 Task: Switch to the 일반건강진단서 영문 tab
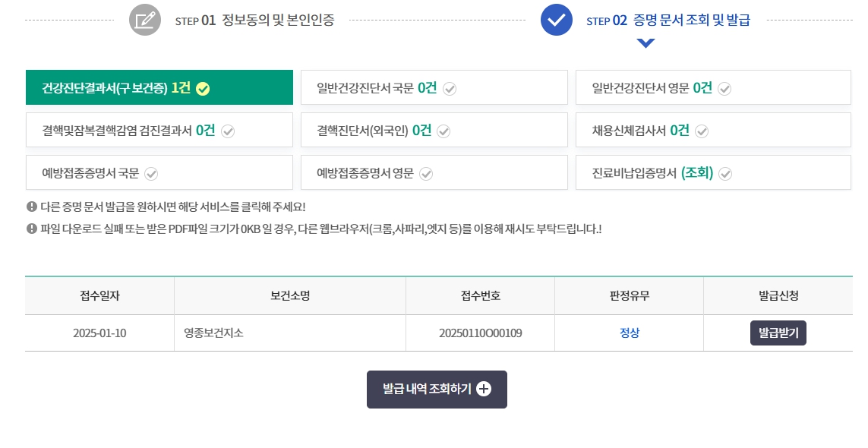(x=713, y=87)
